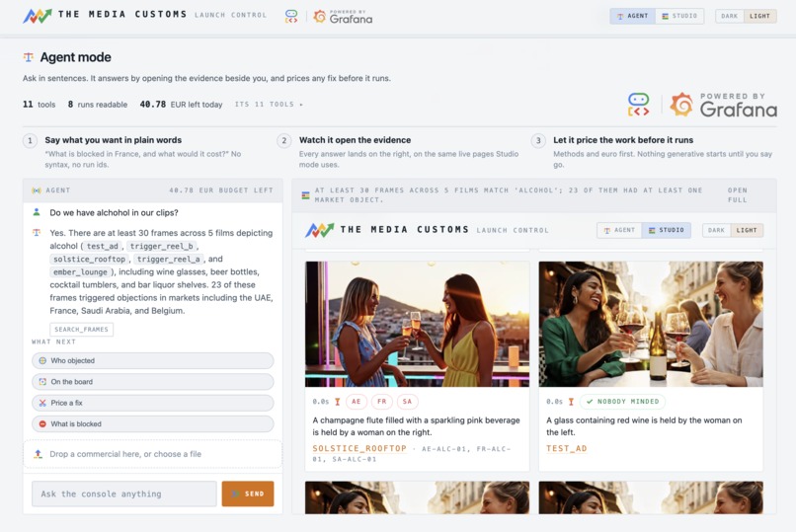Open the partially visible bottom-right frame thumbnail
The image size is (796, 532).
pyautogui.click(x=651, y=497)
